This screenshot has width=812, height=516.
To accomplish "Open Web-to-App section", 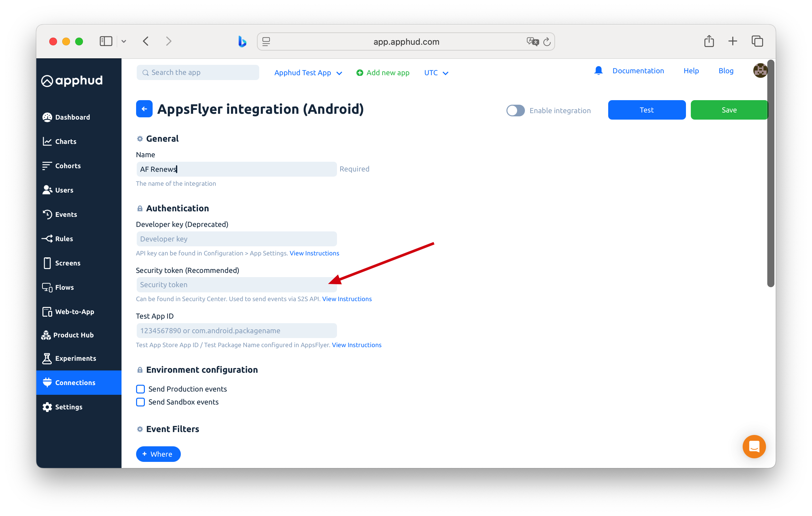I will pos(68,311).
